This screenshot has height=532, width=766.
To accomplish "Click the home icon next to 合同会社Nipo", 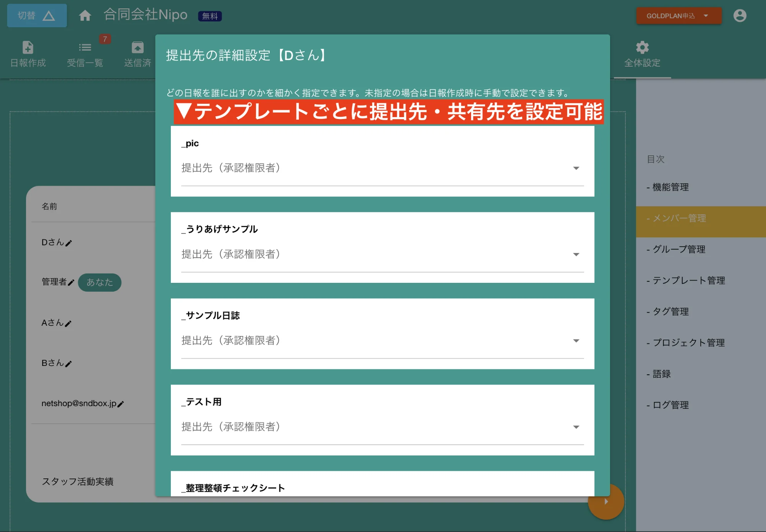I will [x=85, y=15].
